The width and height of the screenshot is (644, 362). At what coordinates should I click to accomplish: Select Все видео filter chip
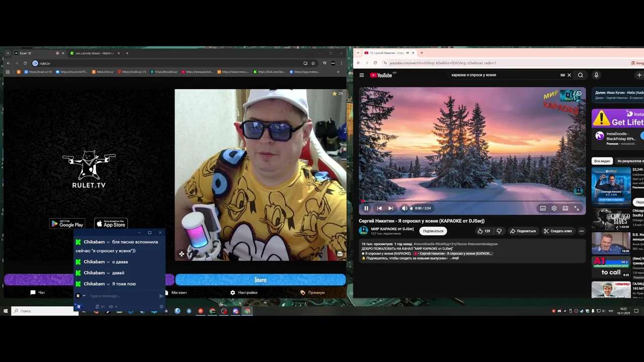tap(602, 161)
